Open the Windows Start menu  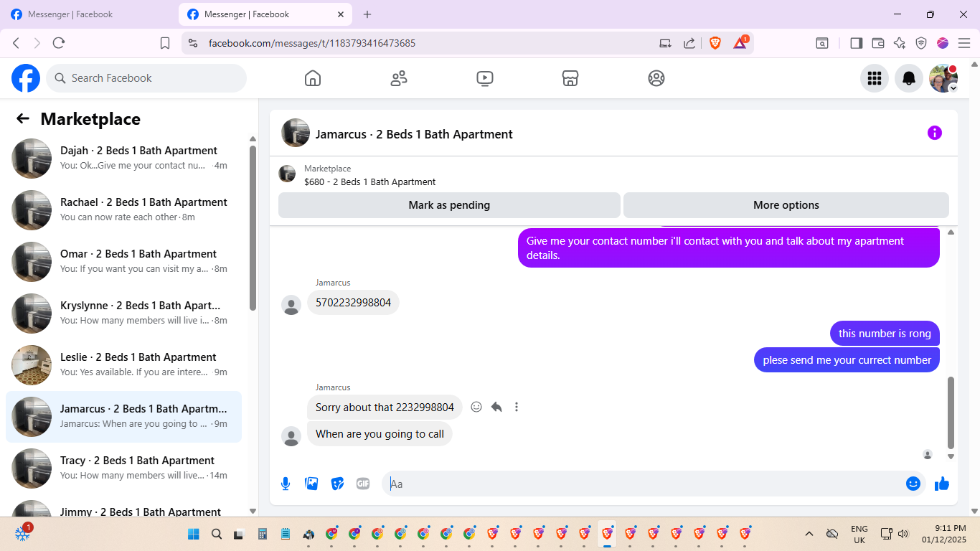point(194,534)
